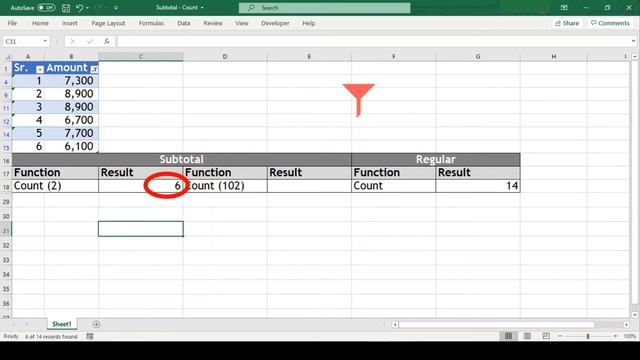The height and width of the screenshot is (360, 640).
Task: Switch to the Sheet1 tab
Action: click(62, 324)
